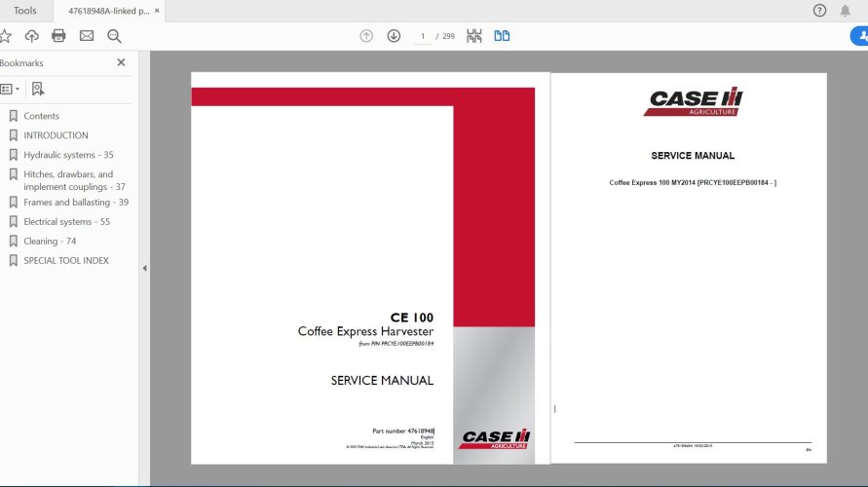Jump to Frames and ballasting - 39 bookmark
Image resolution: width=868 pixels, height=487 pixels.
point(76,202)
